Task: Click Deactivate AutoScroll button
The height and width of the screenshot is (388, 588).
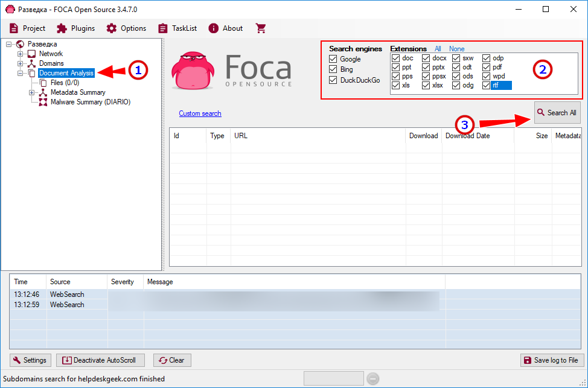Action: (x=100, y=360)
